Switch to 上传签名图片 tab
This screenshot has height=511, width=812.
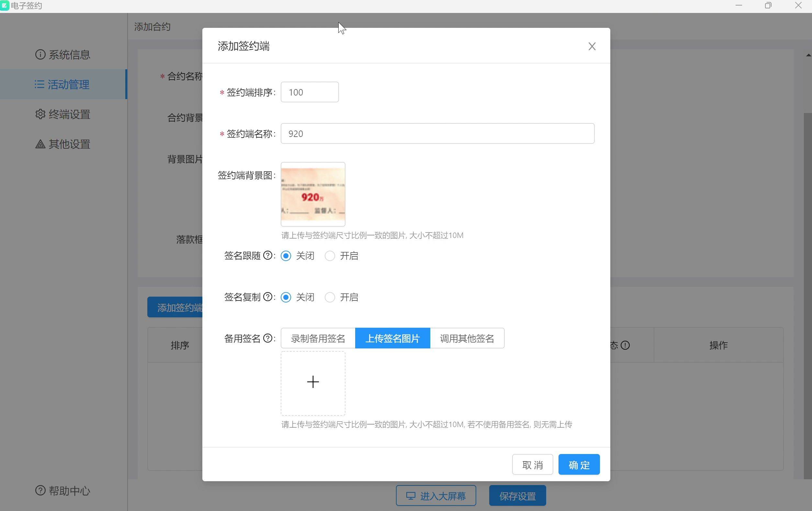[392, 338]
